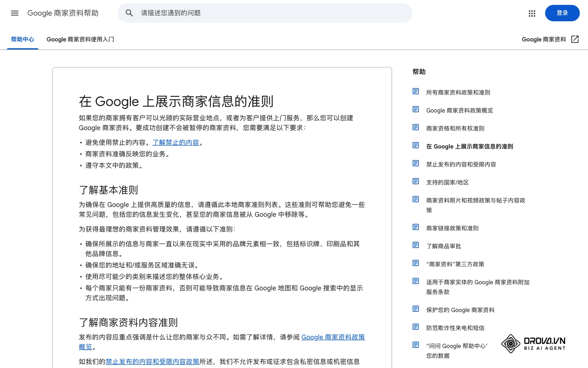Open sidebar article 防范欺诈性来电和短信
This screenshot has height=368, width=588.
pos(455,328)
